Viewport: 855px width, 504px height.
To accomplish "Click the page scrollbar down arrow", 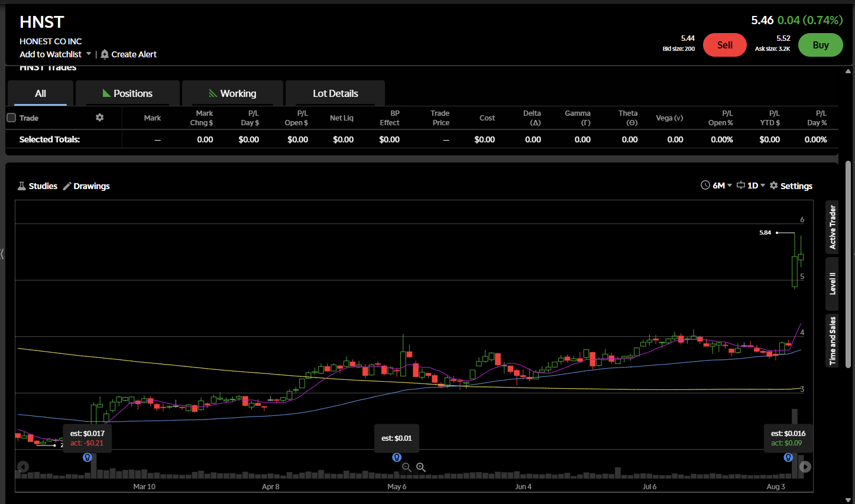I will 848,500.
